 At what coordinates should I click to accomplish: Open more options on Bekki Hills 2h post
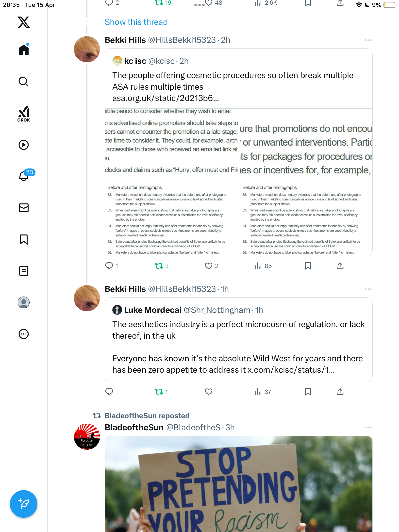(x=368, y=40)
